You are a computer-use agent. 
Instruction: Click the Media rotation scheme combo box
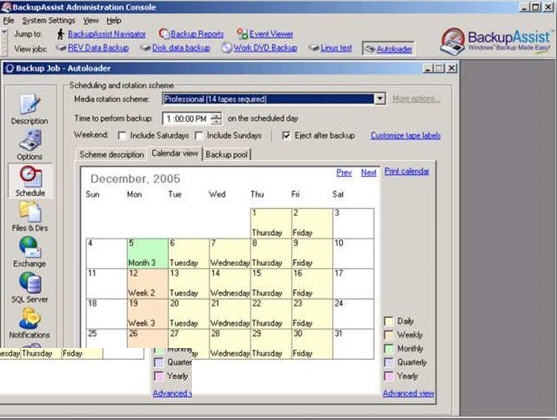point(274,99)
